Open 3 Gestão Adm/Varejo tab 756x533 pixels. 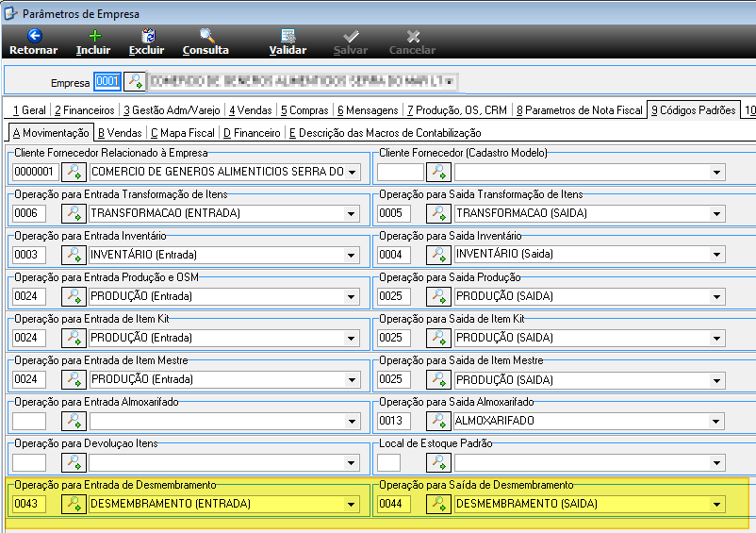point(172,110)
